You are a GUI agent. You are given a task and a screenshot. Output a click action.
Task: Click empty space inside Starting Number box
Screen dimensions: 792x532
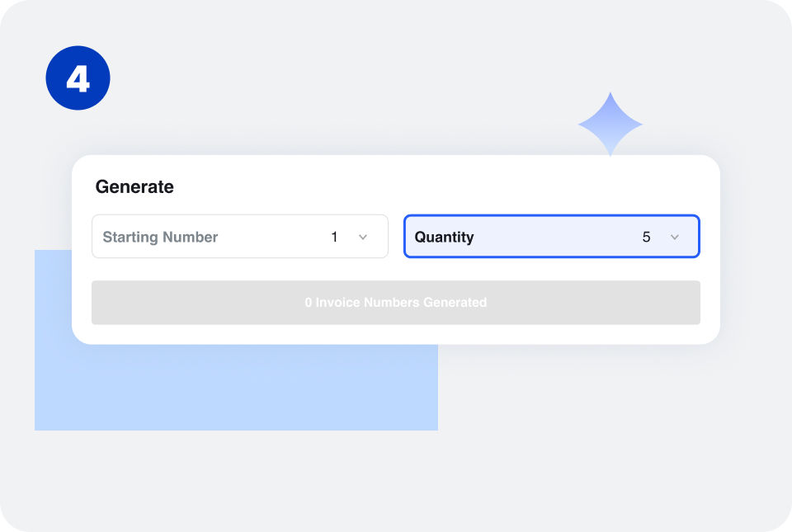tap(273, 237)
